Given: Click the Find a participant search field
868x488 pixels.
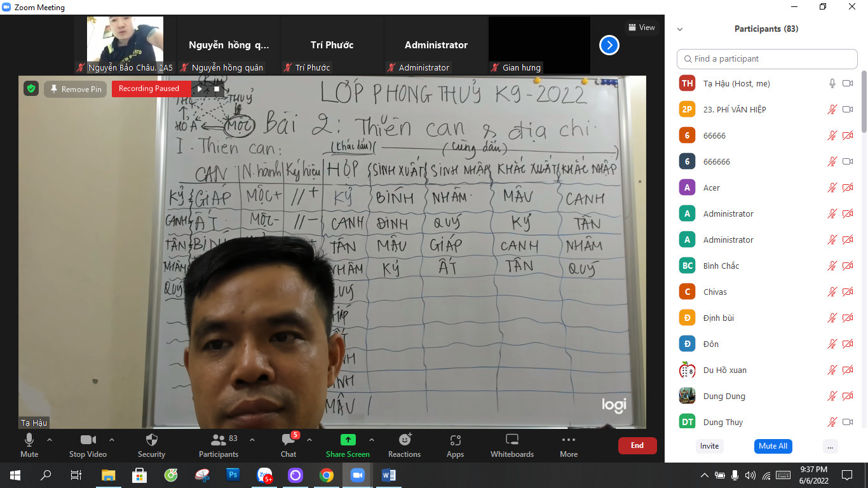Looking at the screenshot, I should [x=766, y=58].
